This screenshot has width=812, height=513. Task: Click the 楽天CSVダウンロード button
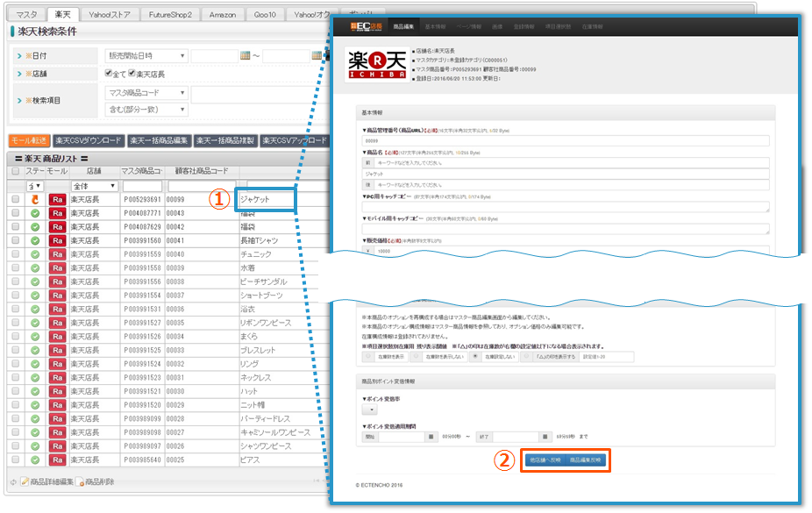pos(88,140)
